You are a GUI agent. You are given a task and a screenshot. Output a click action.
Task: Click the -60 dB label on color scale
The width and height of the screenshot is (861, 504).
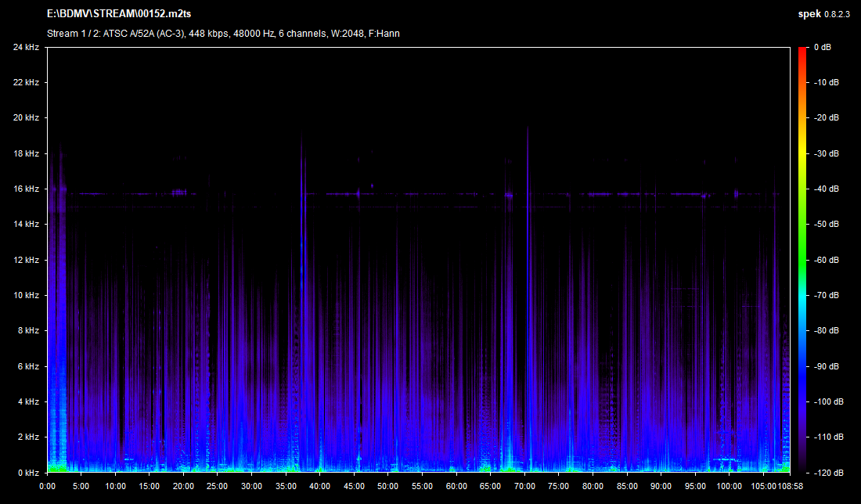824,260
